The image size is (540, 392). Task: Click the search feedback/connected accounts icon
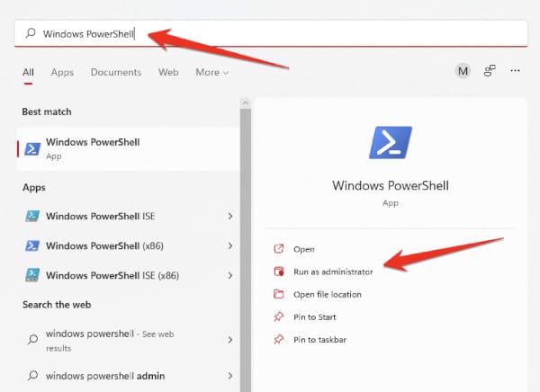click(490, 71)
